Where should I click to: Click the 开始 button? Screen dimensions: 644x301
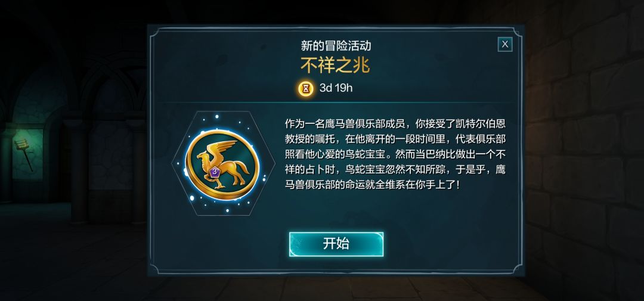pyautogui.click(x=336, y=244)
